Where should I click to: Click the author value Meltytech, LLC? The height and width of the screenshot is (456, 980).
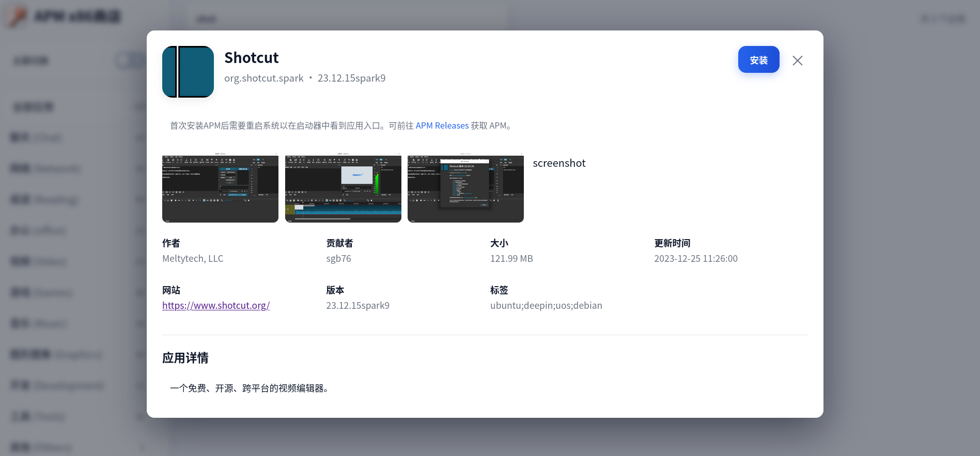(x=193, y=258)
